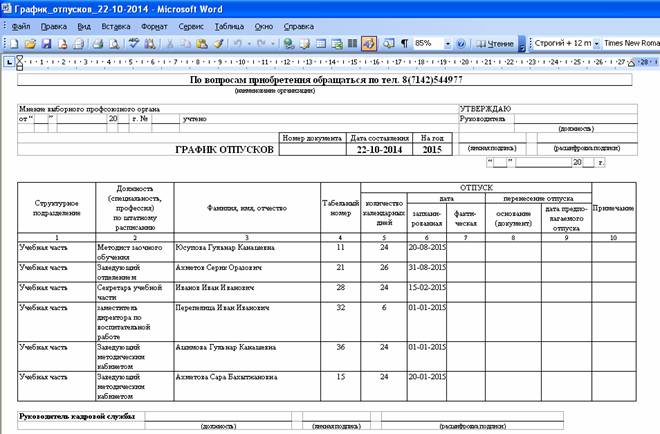Click the right indent marker on ruler
The height and width of the screenshot is (434, 660).
pos(631,64)
